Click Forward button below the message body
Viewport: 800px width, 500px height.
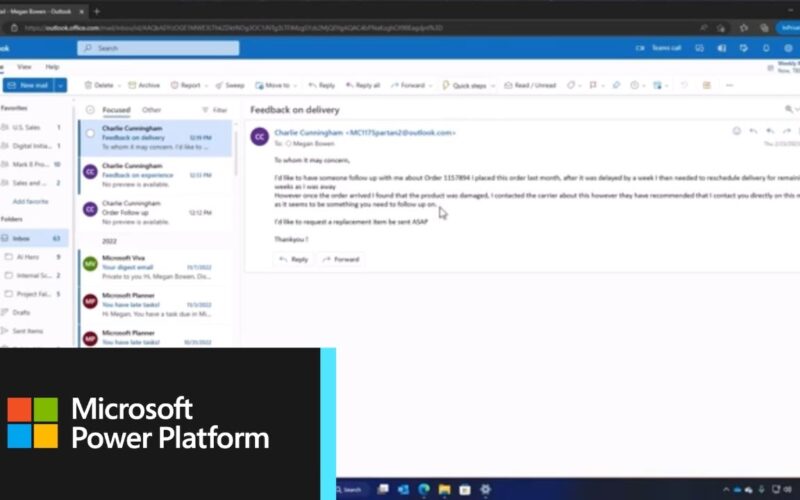(x=341, y=259)
